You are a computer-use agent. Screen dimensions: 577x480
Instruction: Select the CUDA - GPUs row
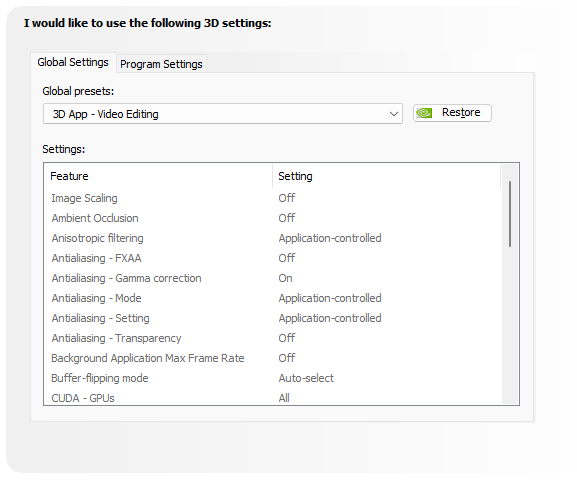tap(272, 398)
